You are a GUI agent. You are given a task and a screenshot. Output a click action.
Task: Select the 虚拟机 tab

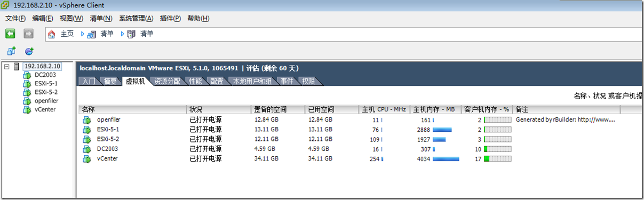[136, 82]
